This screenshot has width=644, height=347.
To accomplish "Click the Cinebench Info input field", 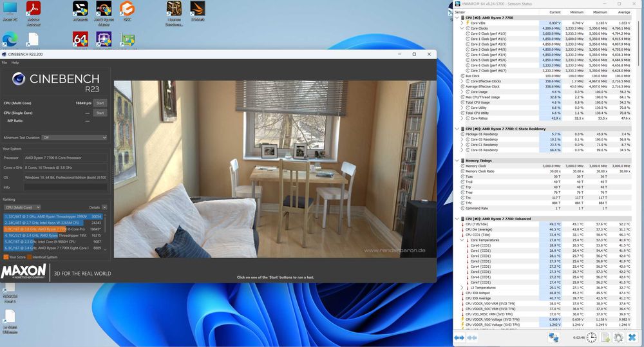I will [x=66, y=187].
